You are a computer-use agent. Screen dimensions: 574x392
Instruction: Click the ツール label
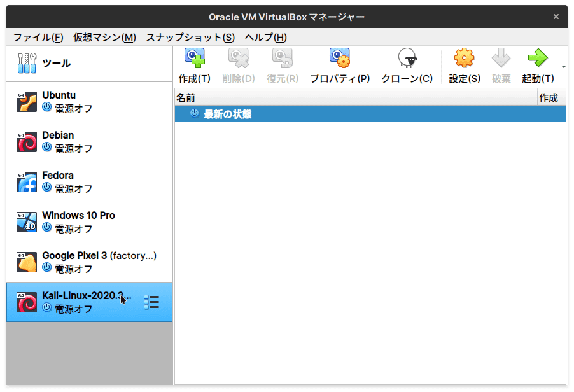[x=57, y=64]
